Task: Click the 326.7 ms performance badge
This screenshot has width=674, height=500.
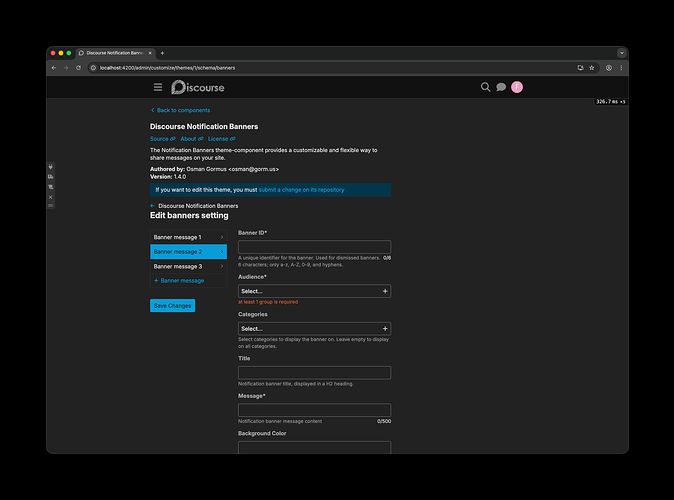Action: point(610,102)
